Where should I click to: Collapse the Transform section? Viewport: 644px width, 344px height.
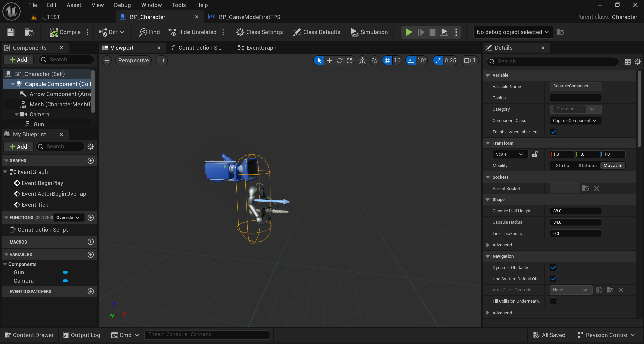pyautogui.click(x=488, y=143)
